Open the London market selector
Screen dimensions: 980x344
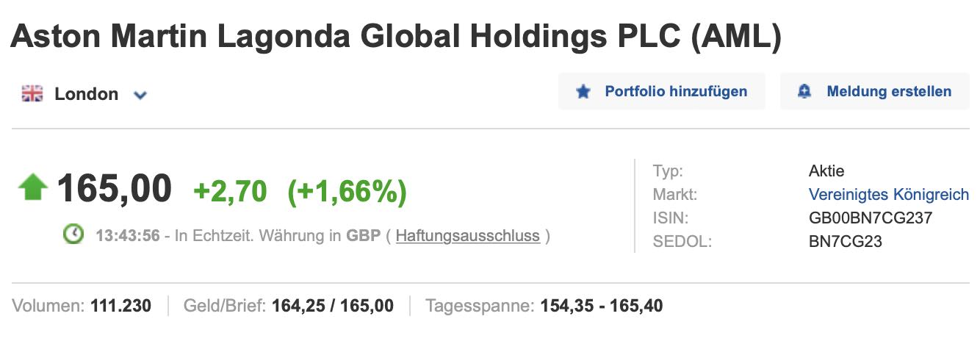tap(86, 94)
